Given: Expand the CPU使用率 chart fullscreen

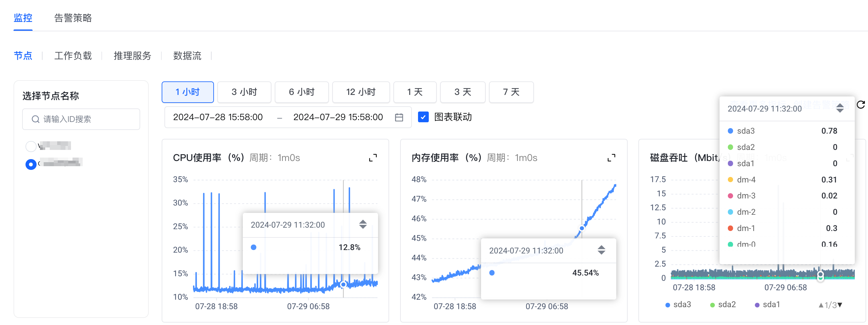Looking at the screenshot, I should (373, 158).
